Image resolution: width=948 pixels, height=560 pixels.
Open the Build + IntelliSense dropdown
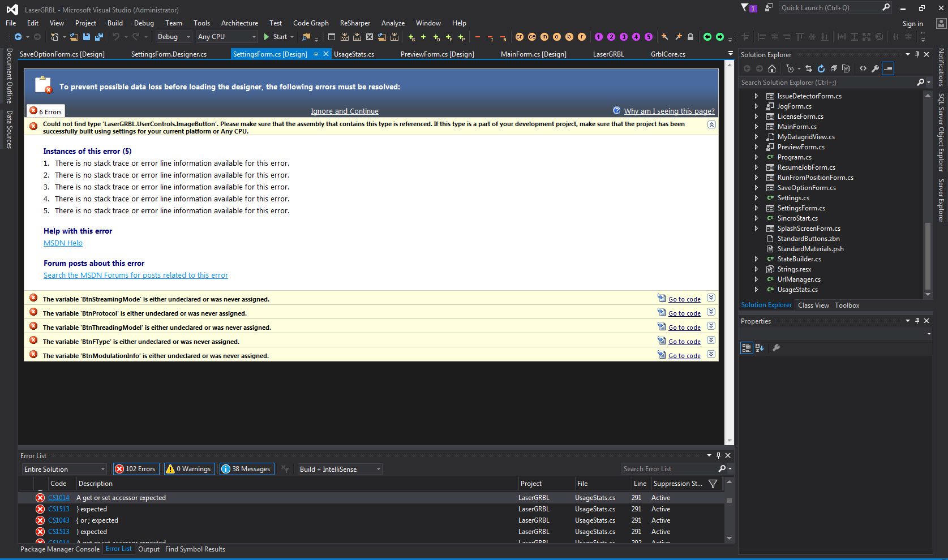coord(340,469)
